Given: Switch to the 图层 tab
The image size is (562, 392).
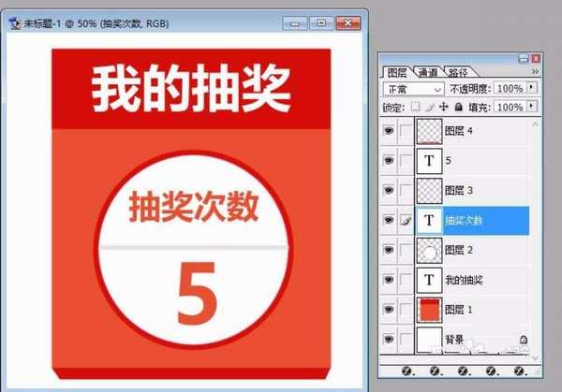Looking at the screenshot, I should (397, 73).
